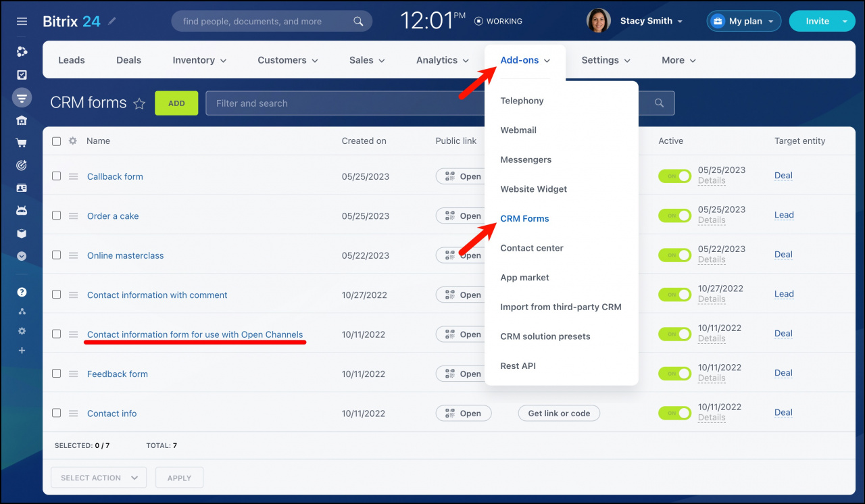865x504 pixels.
Task: Open the sidebar settings gear icon
Action: [22, 331]
